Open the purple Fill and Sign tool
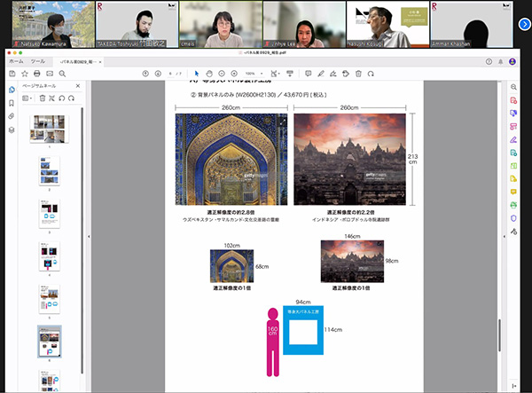 click(513, 140)
